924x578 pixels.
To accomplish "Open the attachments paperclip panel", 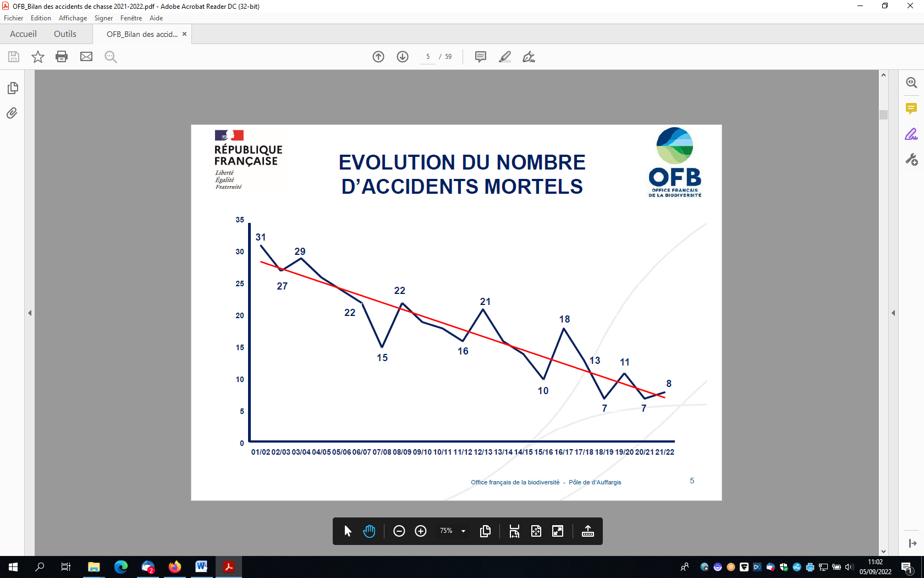I will pos(12,113).
